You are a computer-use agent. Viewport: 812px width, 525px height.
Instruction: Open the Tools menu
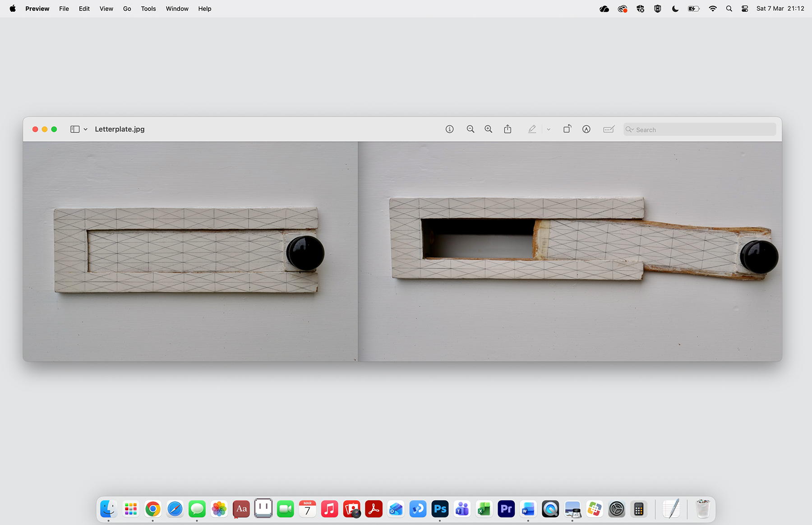(x=148, y=8)
